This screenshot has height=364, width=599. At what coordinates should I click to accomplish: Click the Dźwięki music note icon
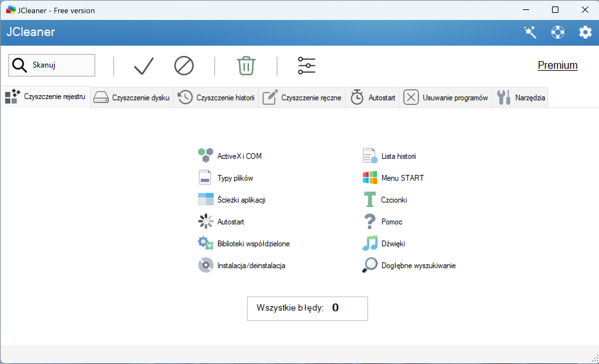[x=370, y=243]
